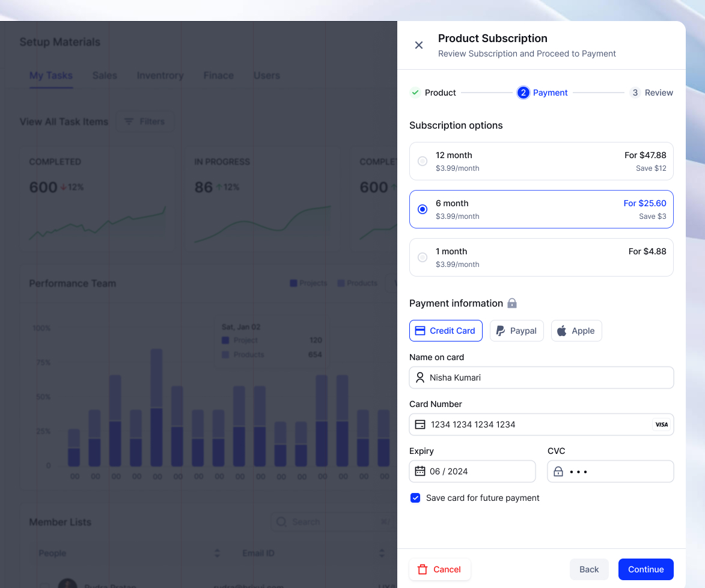Image resolution: width=705 pixels, height=588 pixels.
Task: Click the People column sort control
Action: click(216, 553)
